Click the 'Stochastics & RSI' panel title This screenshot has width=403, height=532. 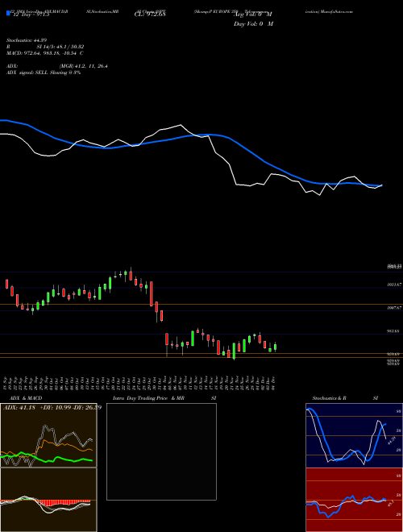(x=345, y=398)
